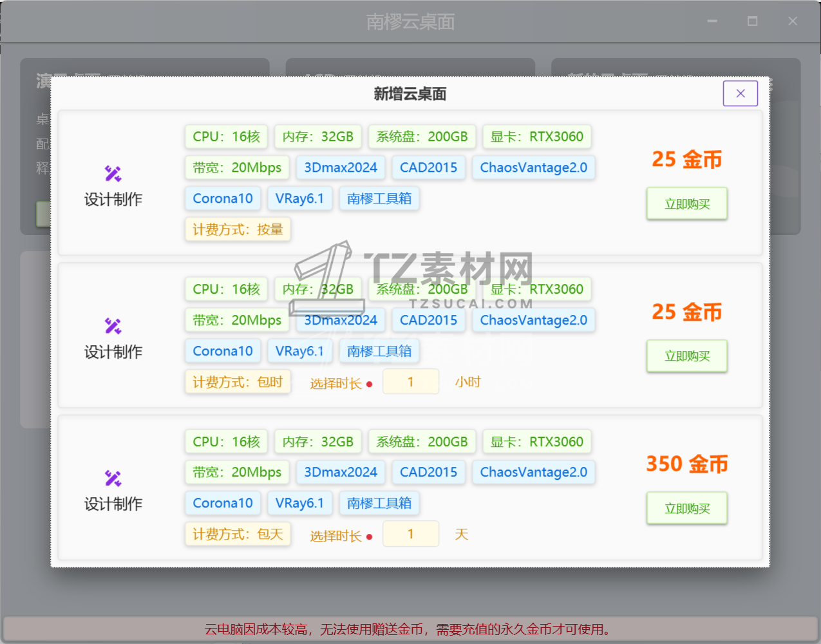This screenshot has height=644, width=821.
Task: Click the 计费方式：包天 tag
Action: click(238, 534)
